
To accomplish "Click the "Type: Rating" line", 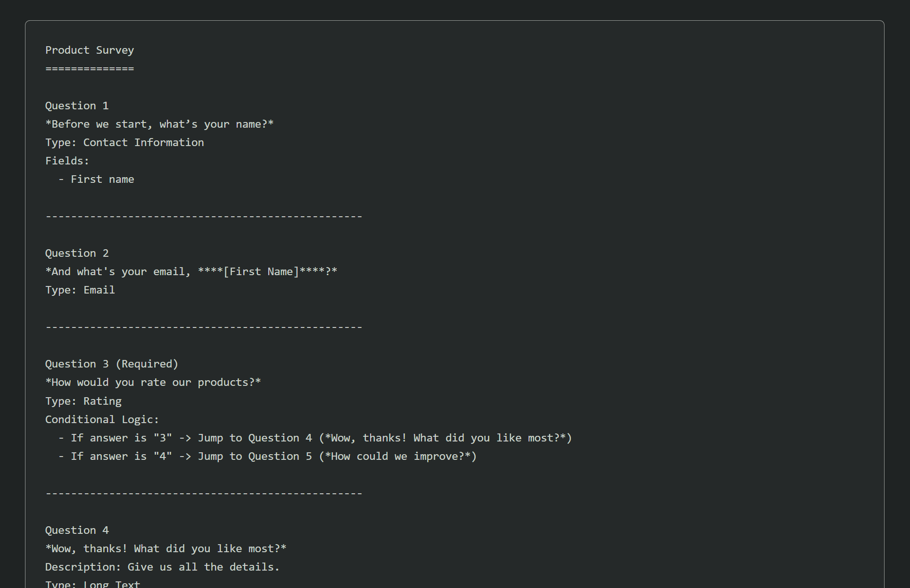I will [x=83, y=401].
